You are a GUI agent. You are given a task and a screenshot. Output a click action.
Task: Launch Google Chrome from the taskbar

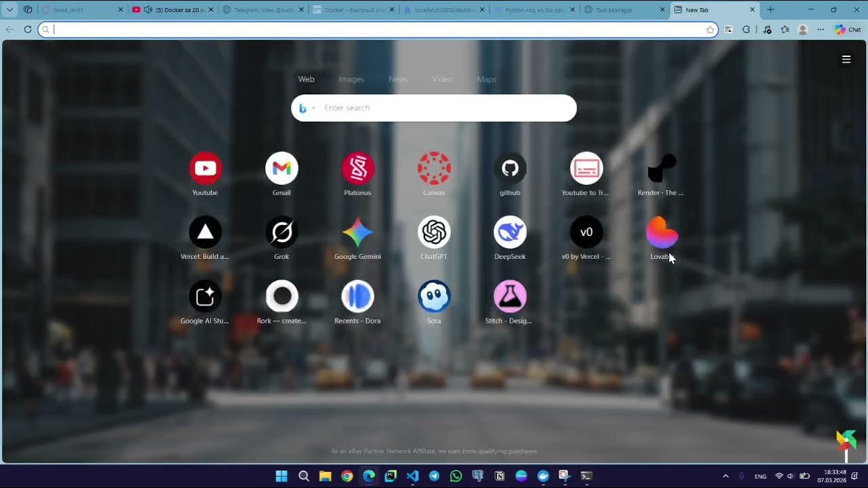pos(347,476)
